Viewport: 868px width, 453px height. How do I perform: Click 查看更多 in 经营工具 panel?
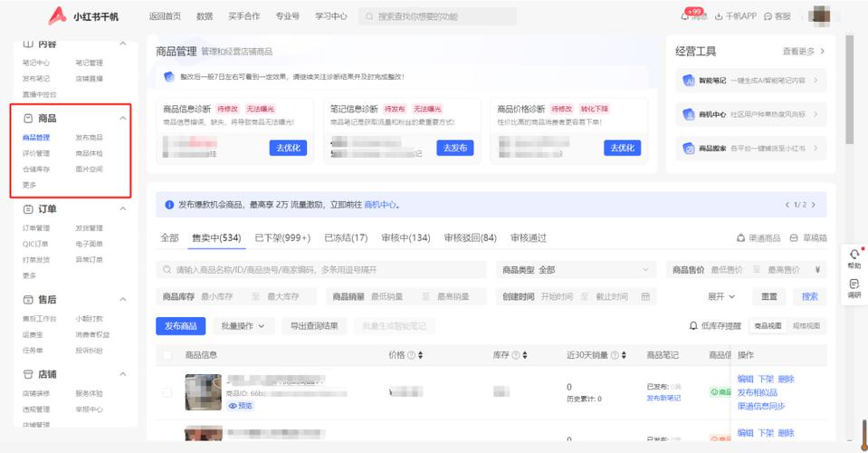(803, 52)
